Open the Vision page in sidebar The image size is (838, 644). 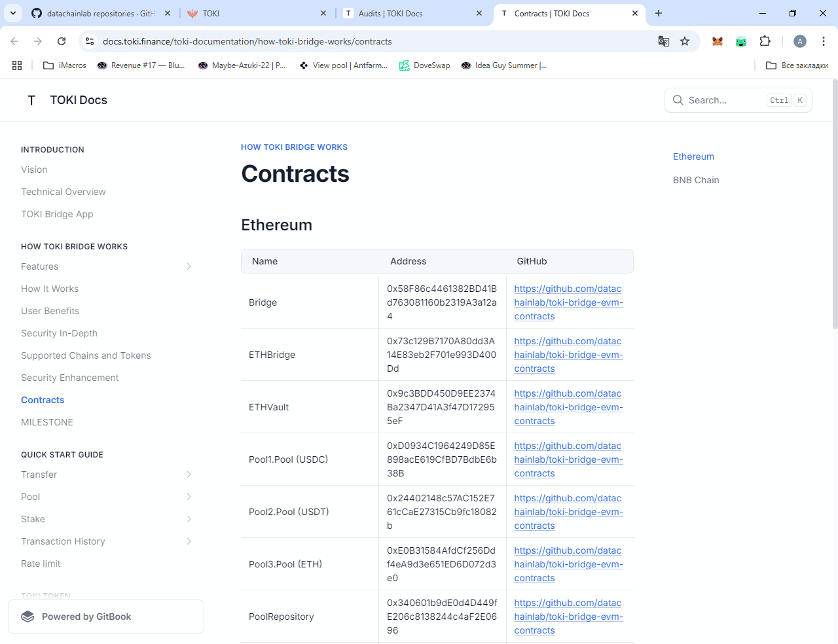tap(34, 170)
